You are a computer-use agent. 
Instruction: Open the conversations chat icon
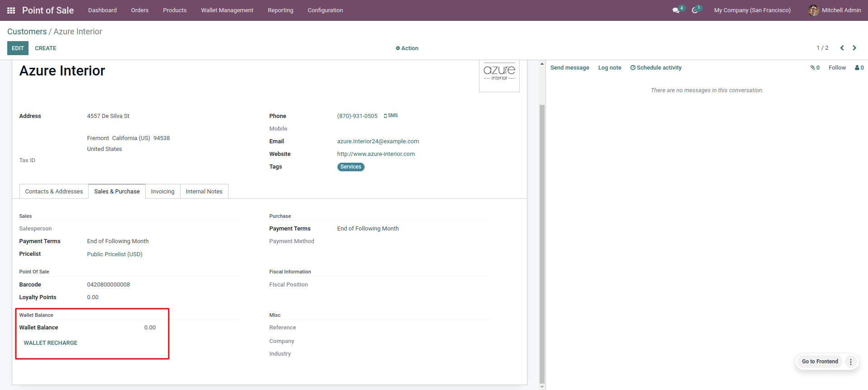coord(676,10)
